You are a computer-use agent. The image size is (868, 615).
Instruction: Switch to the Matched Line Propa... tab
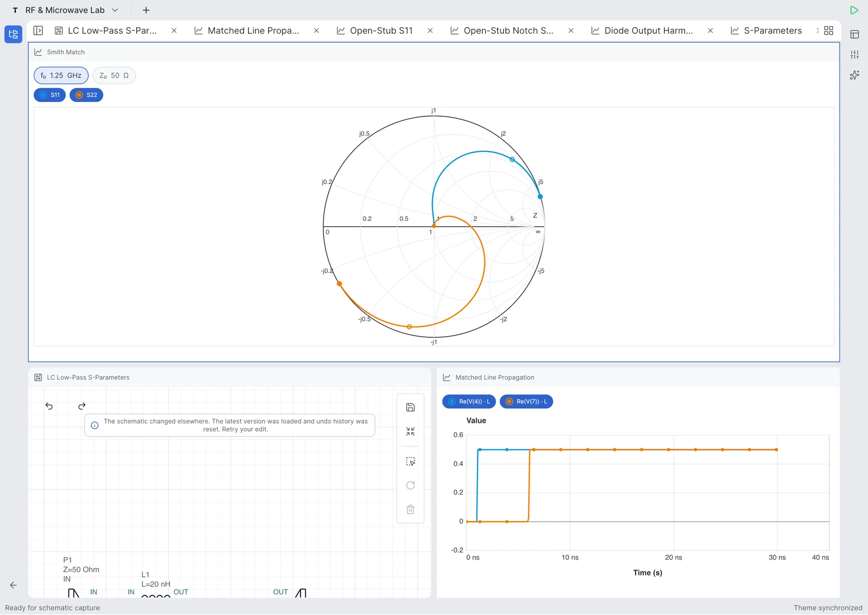[253, 31]
